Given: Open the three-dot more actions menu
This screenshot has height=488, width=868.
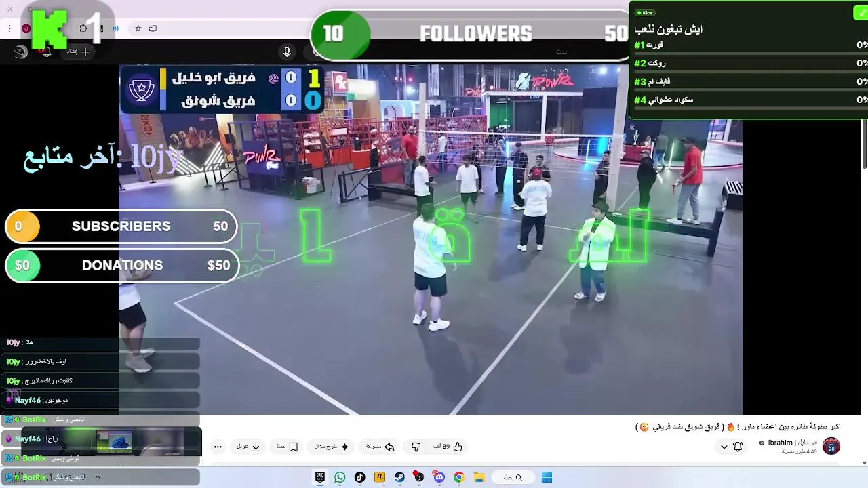Looking at the screenshot, I should click(218, 447).
